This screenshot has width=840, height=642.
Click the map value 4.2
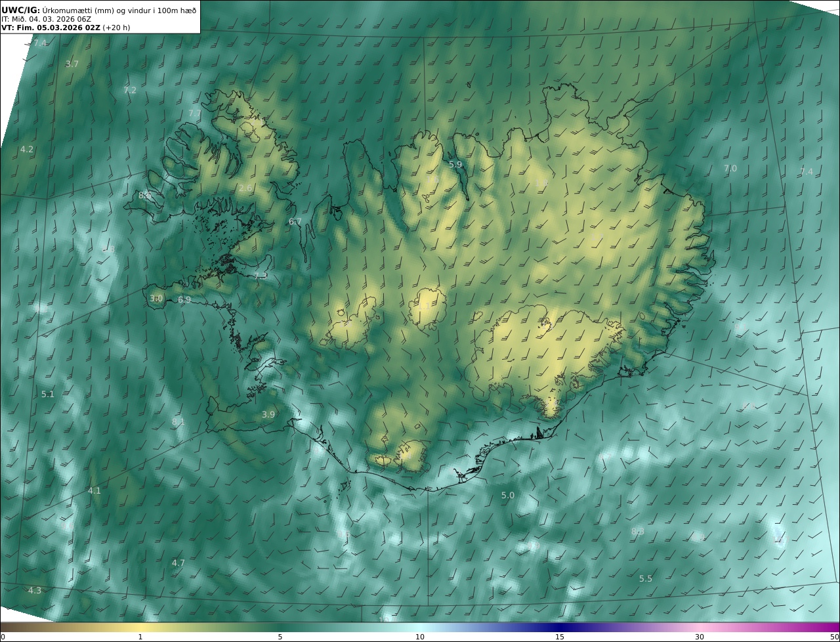pos(27,150)
